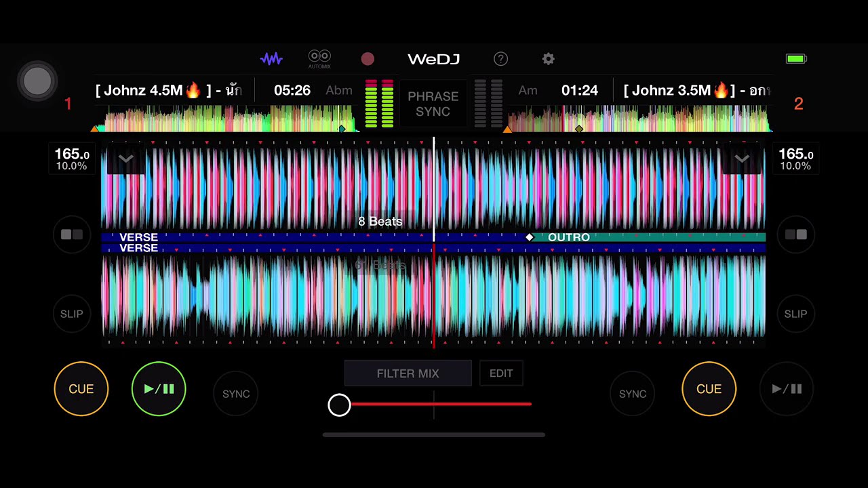Image resolution: width=868 pixels, height=488 pixels.
Task: Enable SLIP mode on deck 1
Action: click(x=72, y=314)
